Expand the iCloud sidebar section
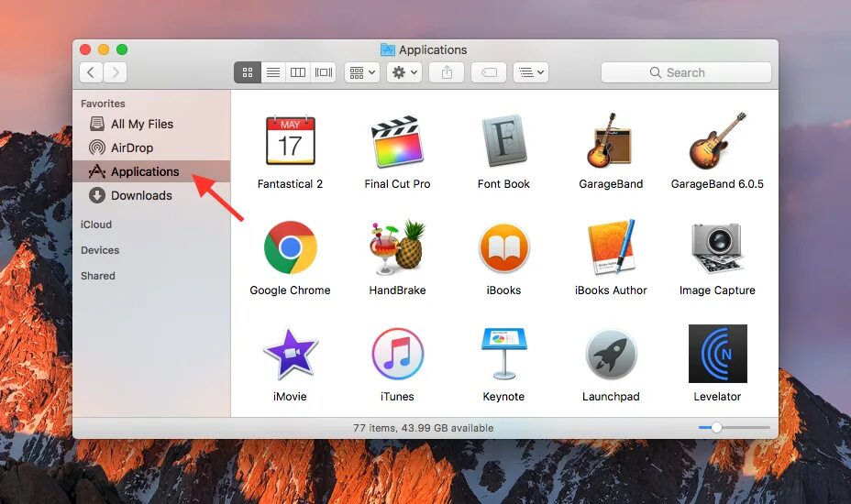Image resolution: width=851 pixels, height=504 pixels. [x=96, y=225]
